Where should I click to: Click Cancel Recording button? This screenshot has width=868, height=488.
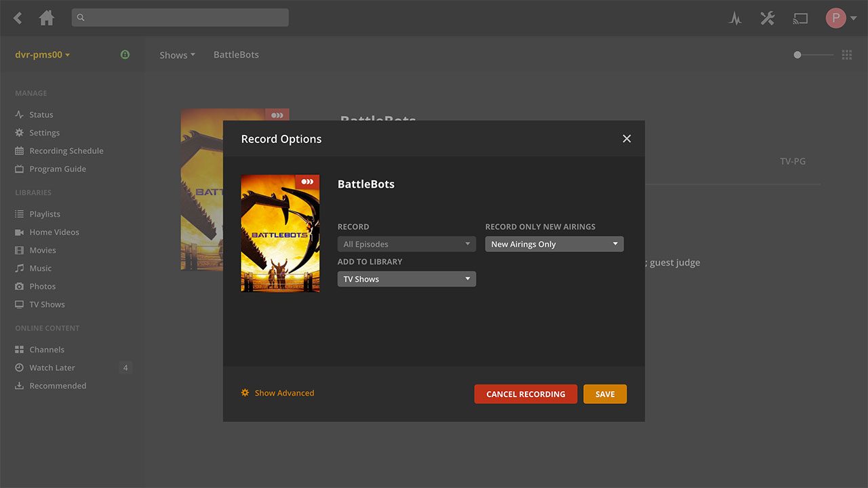click(x=526, y=394)
